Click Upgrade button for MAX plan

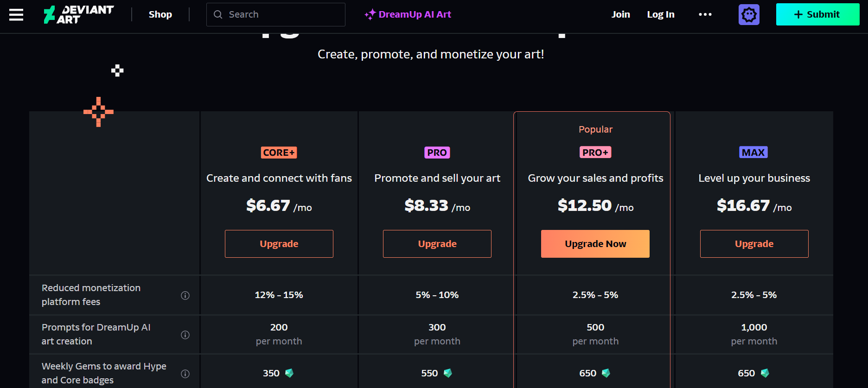click(x=754, y=244)
